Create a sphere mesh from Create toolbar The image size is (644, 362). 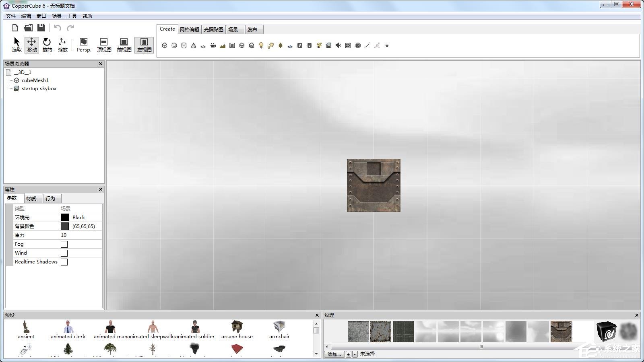(174, 45)
